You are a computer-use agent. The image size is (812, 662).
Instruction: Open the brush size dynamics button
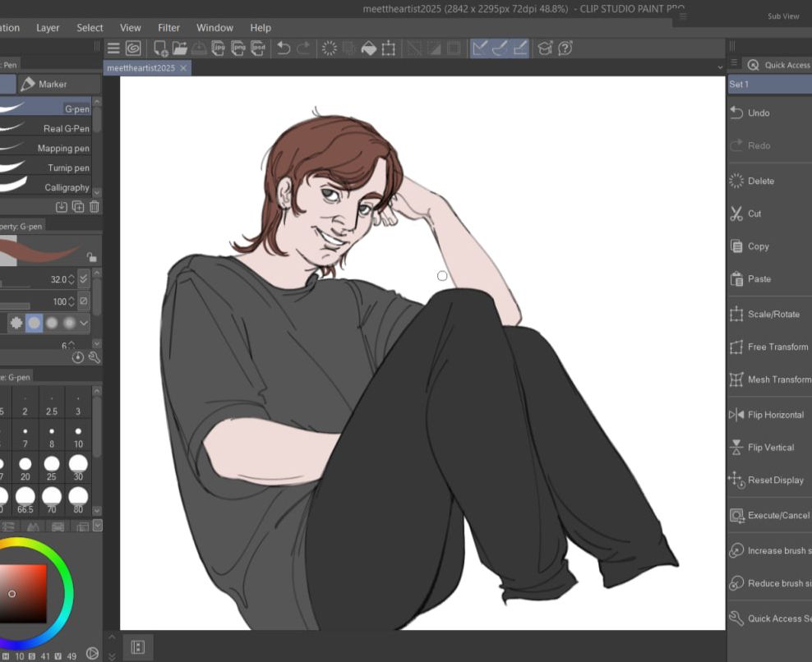[x=83, y=279]
